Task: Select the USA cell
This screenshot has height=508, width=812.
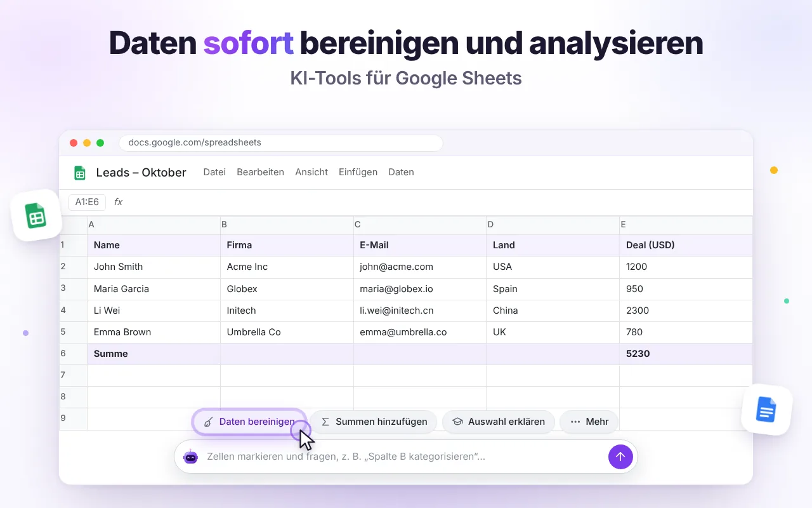Action: point(553,267)
